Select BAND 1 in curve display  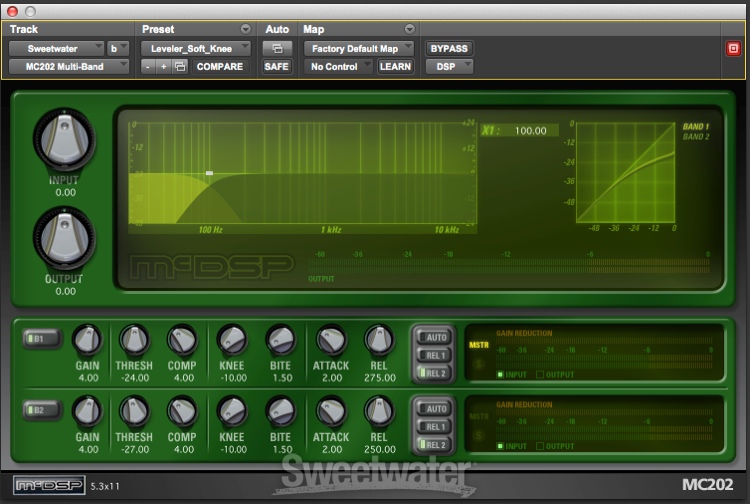tap(695, 126)
